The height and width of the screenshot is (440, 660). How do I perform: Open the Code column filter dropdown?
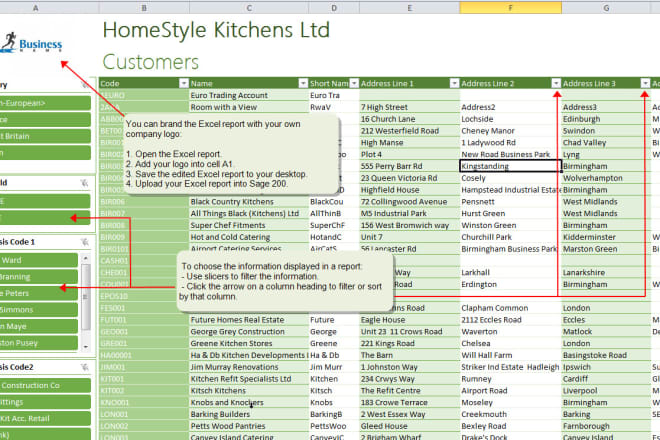pyautogui.click(x=184, y=83)
